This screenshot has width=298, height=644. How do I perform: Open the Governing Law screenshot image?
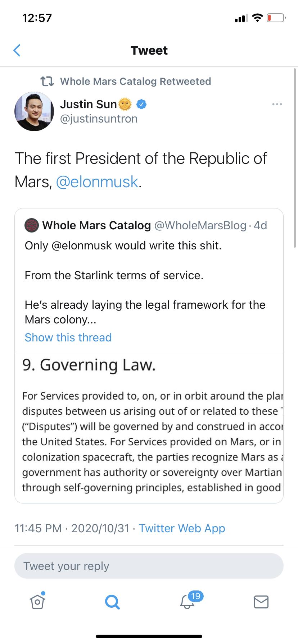pos(149,427)
